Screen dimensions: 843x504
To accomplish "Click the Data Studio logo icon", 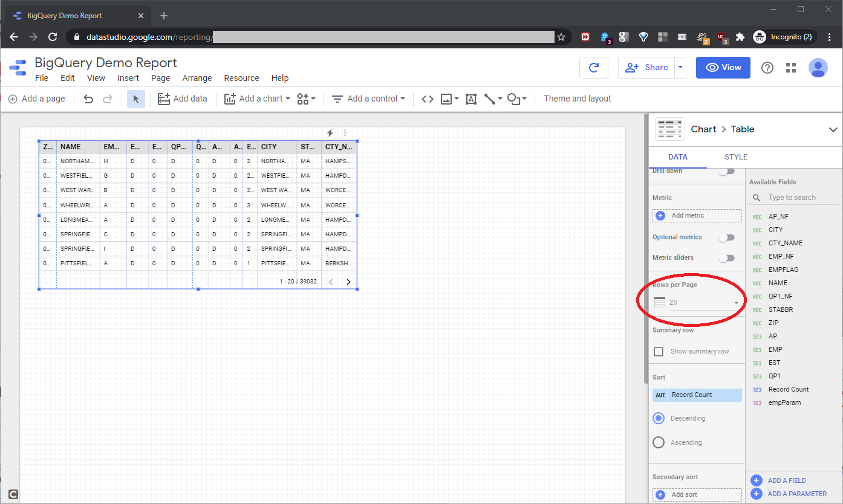I will [x=18, y=68].
